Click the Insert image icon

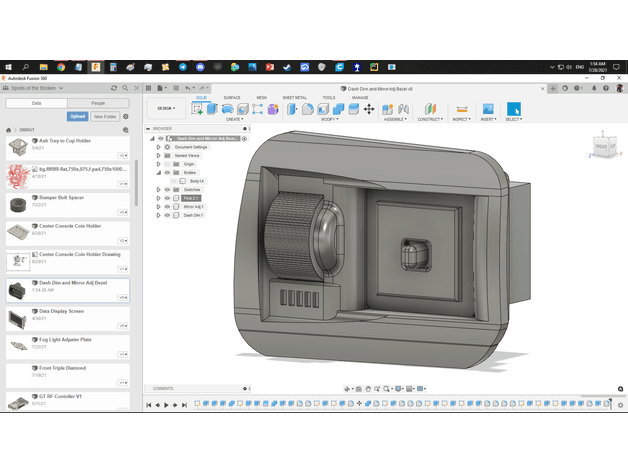(488, 109)
